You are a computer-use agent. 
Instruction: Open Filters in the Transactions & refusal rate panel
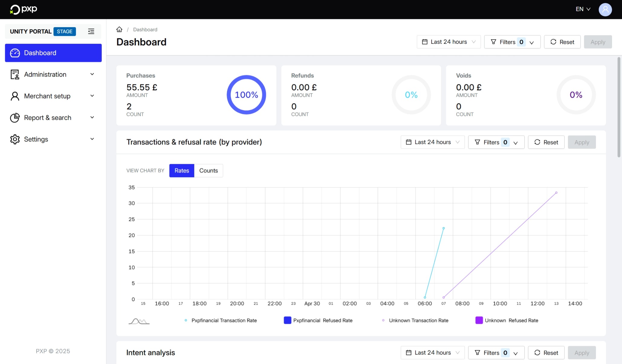tap(496, 142)
